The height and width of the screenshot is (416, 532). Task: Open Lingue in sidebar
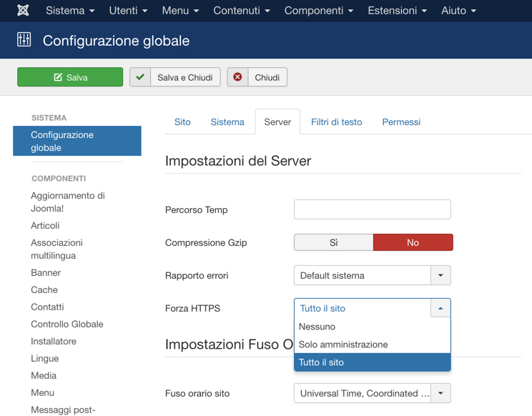(x=45, y=358)
